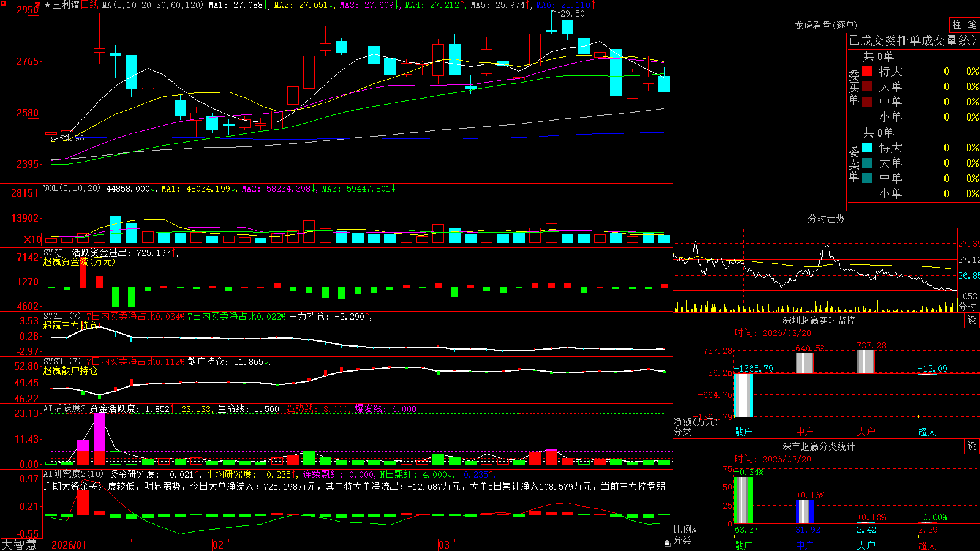
Task: Switch to 笔 tick view in 龙虎看盘
Action: (x=972, y=24)
